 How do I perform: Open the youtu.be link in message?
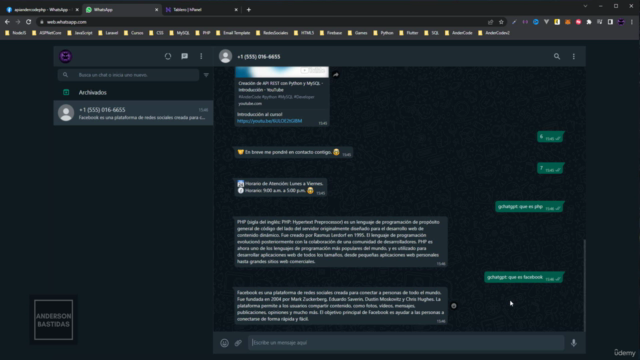[x=269, y=121]
